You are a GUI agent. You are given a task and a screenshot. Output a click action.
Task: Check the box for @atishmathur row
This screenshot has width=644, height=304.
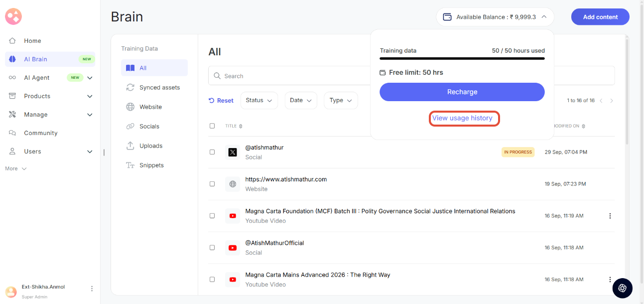pos(212,152)
